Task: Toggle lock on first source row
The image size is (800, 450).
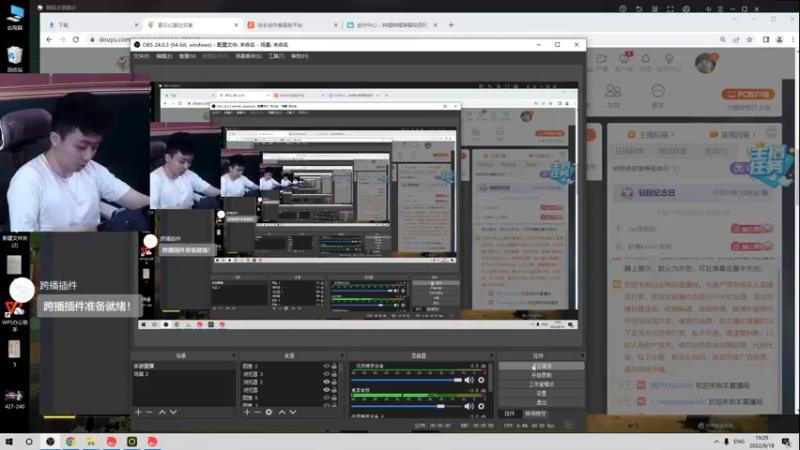Action: 334,366
